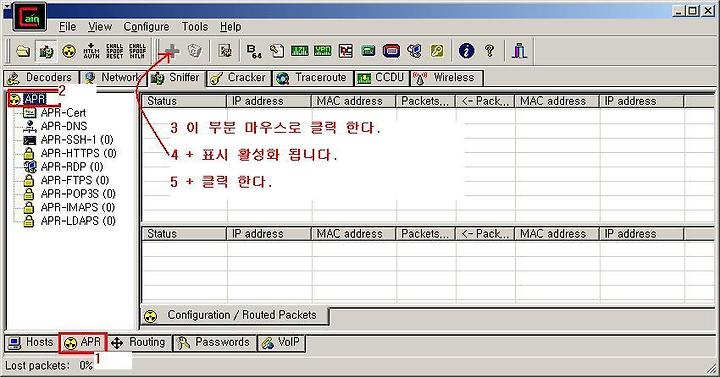Click the Remove from list trash icon

(x=195, y=51)
